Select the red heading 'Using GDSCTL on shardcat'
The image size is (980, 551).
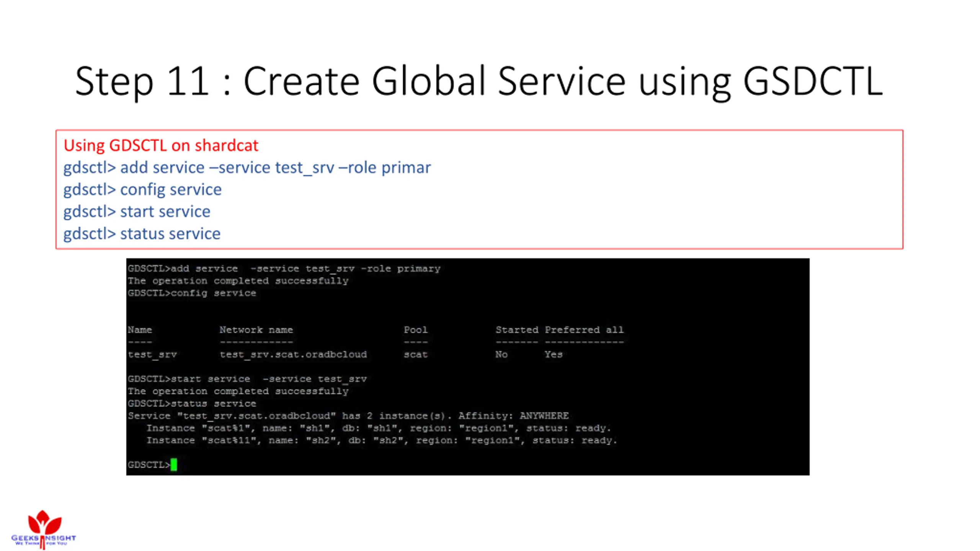coord(161,145)
